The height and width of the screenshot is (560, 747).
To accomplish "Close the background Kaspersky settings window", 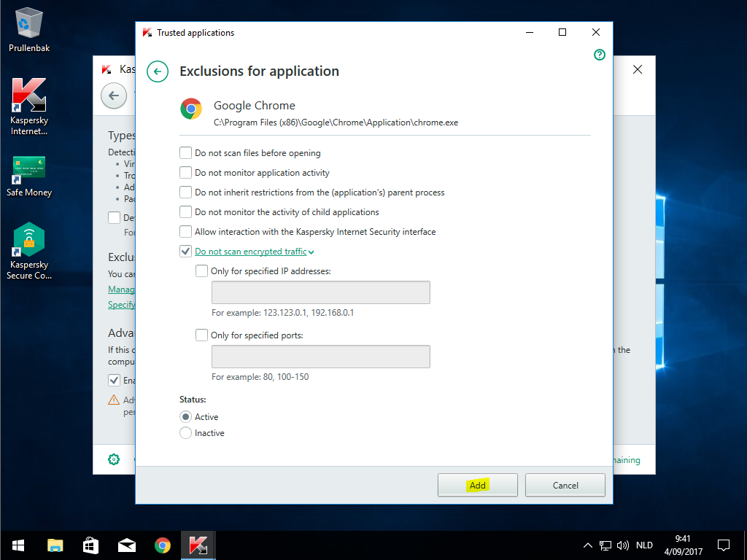I will tap(638, 69).
